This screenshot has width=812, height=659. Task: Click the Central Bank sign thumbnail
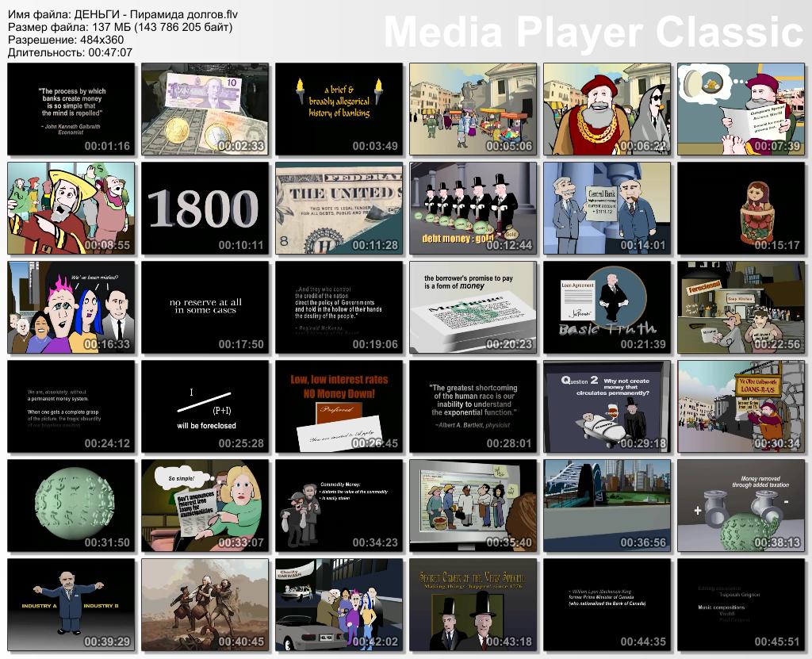tap(607, 208)
